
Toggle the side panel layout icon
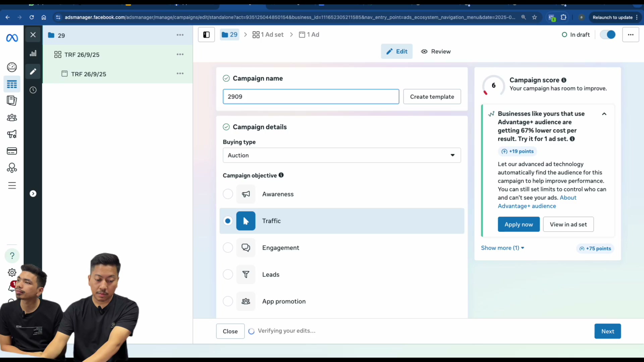click(206, 35)
